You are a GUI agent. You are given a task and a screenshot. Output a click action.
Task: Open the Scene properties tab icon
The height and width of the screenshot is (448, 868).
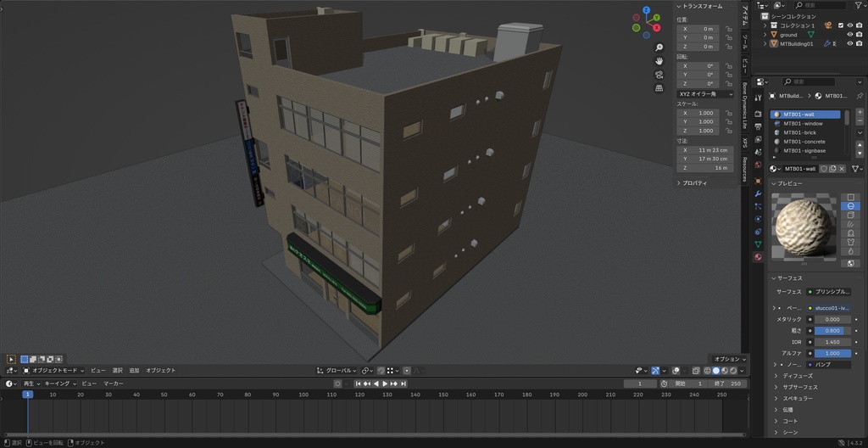(758, 152)
